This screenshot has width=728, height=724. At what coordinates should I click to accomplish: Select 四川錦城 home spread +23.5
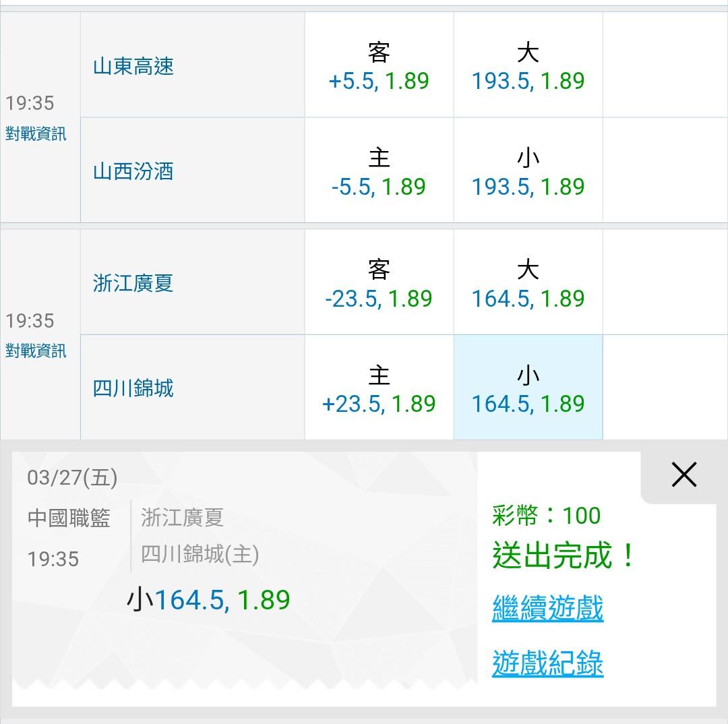[379, 388]
